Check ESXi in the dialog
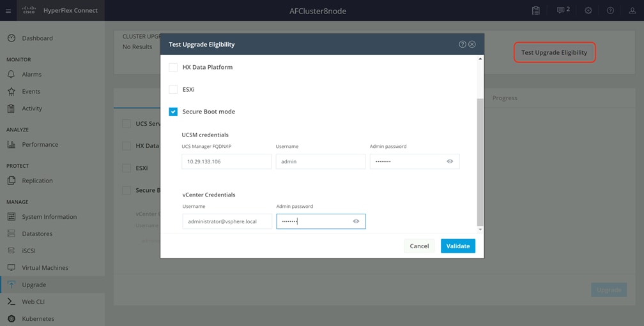The width and height of the screenshot is (644, 326). pyautogui.click(x=173, y=89)
